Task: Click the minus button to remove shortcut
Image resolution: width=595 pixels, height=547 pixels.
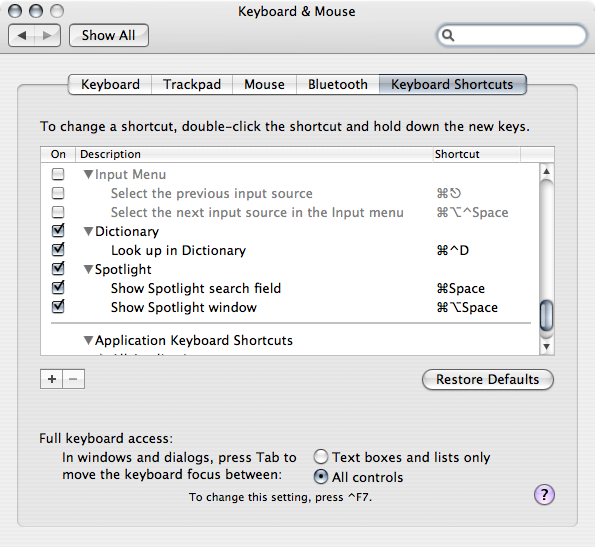Action: (74, 379)
